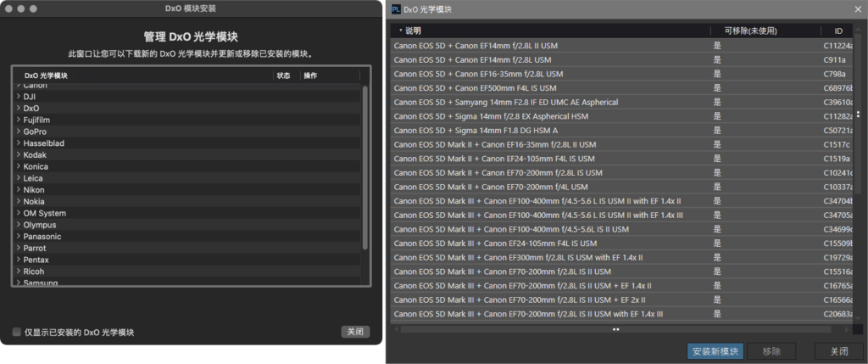Select the Parrot row

tap(186, 248)
